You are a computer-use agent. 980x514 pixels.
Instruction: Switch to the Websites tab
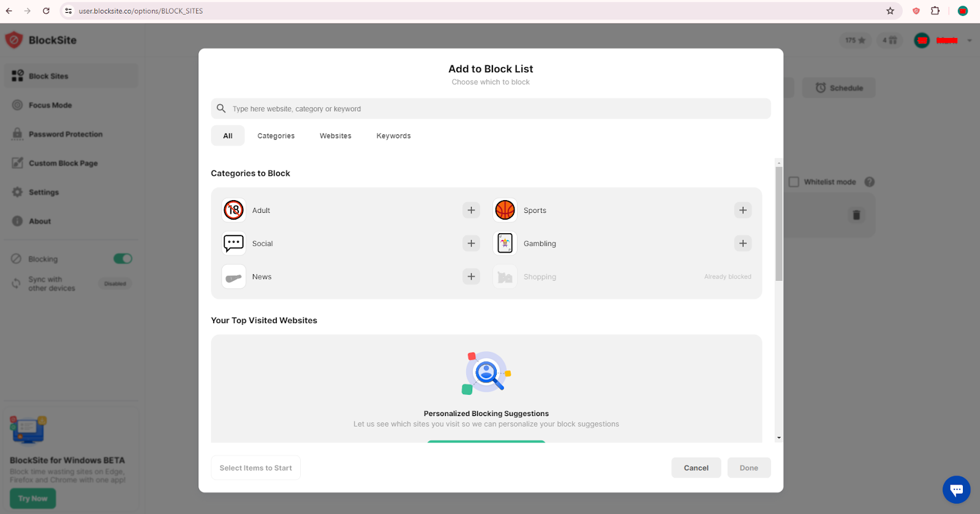336,136
